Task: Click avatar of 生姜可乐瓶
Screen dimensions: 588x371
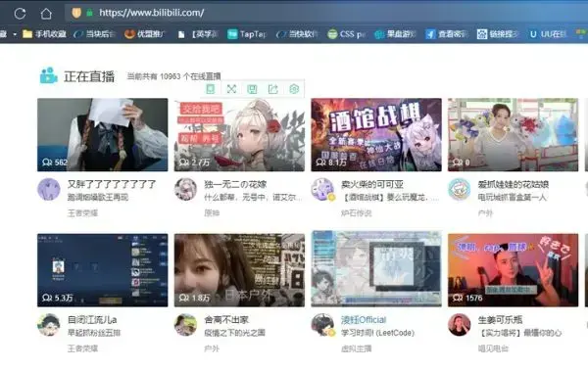Action: click(460, 325)
